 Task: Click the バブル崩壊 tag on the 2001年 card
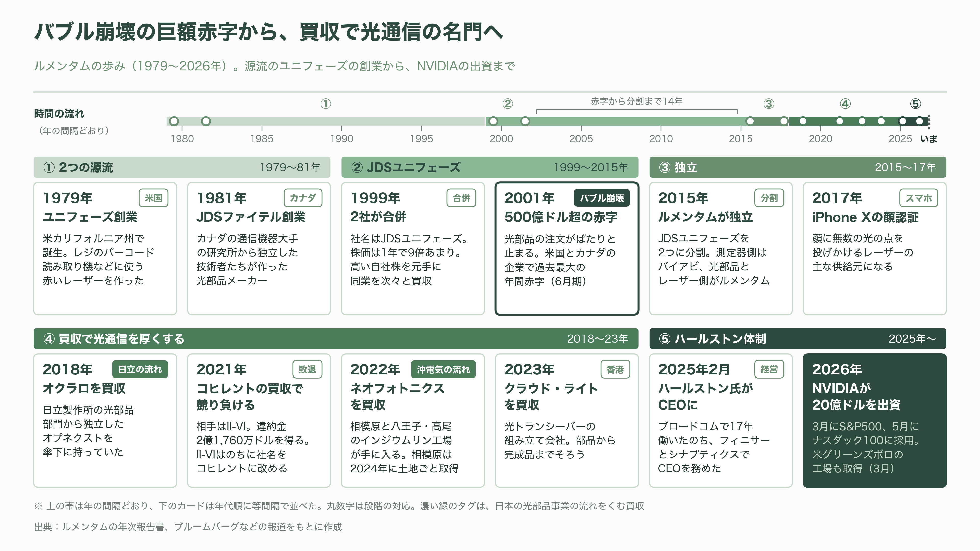(x=602, y=198)
